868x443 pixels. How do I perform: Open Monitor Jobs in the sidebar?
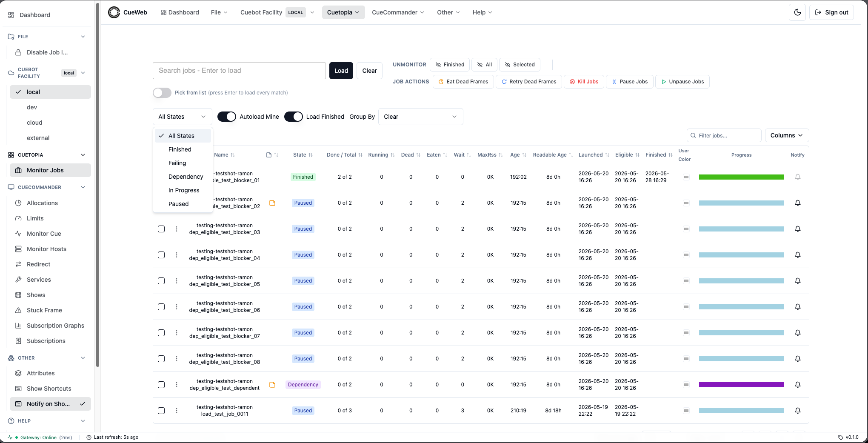[x=50, y=170]
